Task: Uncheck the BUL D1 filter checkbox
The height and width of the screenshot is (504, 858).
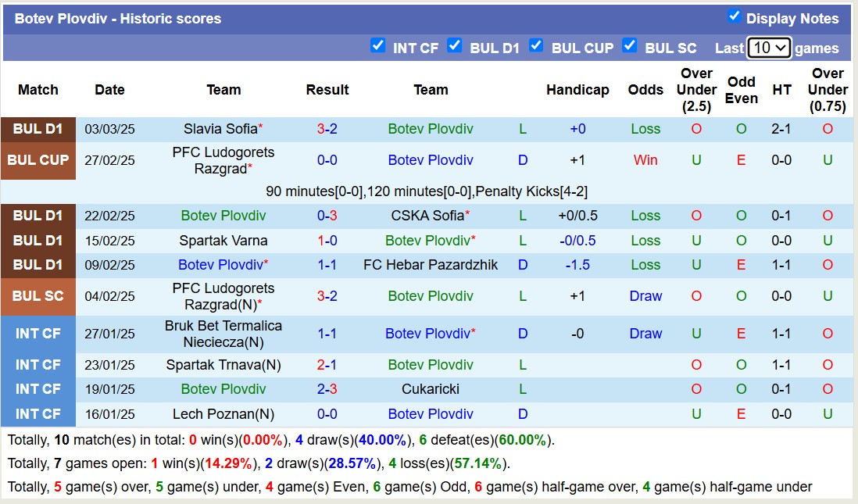Action: 455,46
